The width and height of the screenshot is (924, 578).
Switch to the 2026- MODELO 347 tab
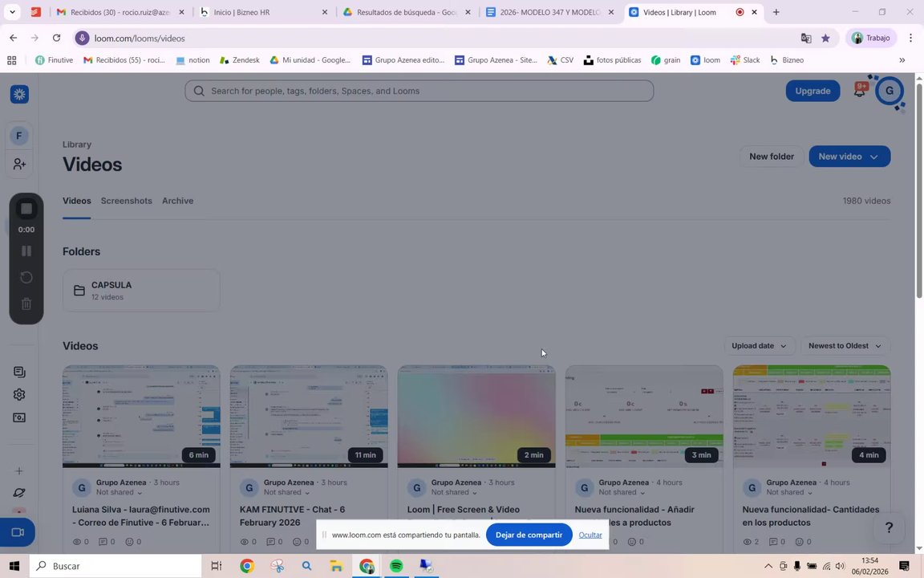pos(549,12)
